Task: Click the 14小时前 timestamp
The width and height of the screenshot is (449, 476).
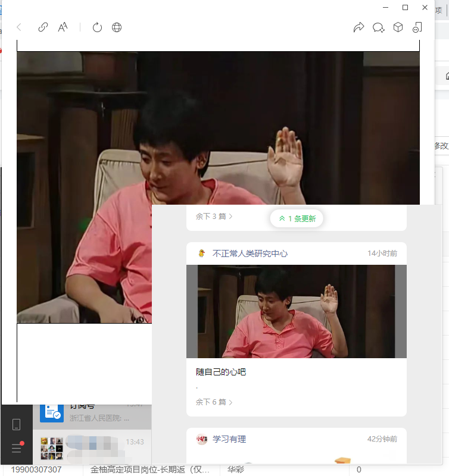Action: pos(382,253)
